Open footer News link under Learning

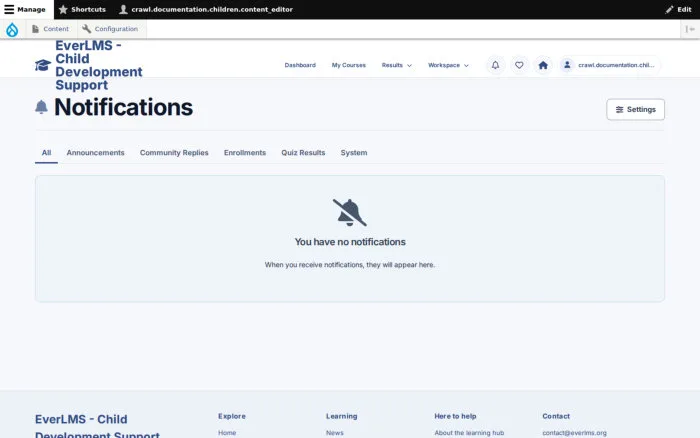[x=335, y=433]
